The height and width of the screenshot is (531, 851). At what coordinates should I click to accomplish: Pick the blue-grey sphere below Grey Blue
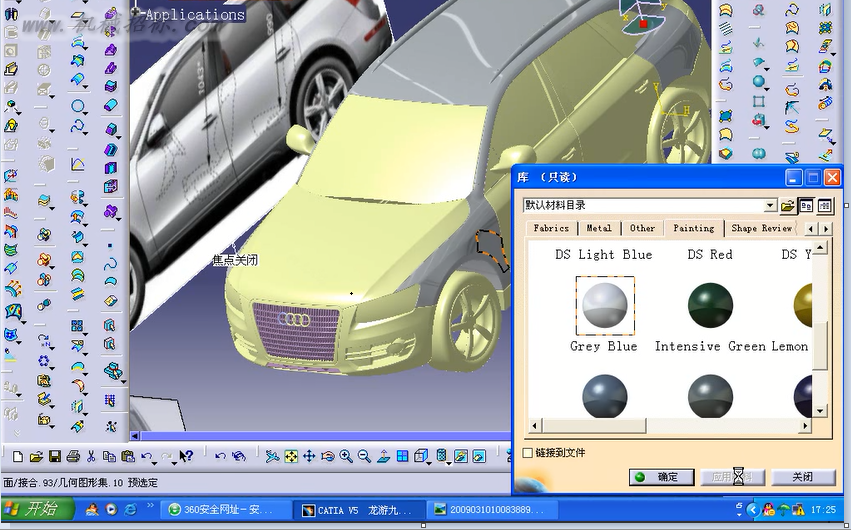[605, 396]
